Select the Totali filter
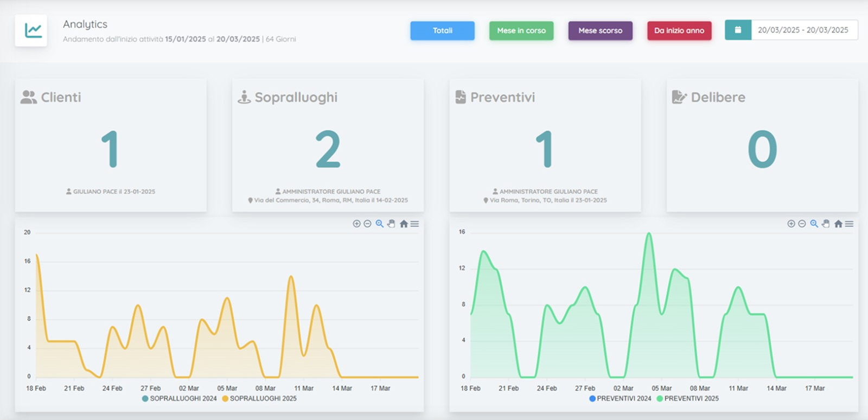The image size is (868, 420). pos(442,30)
